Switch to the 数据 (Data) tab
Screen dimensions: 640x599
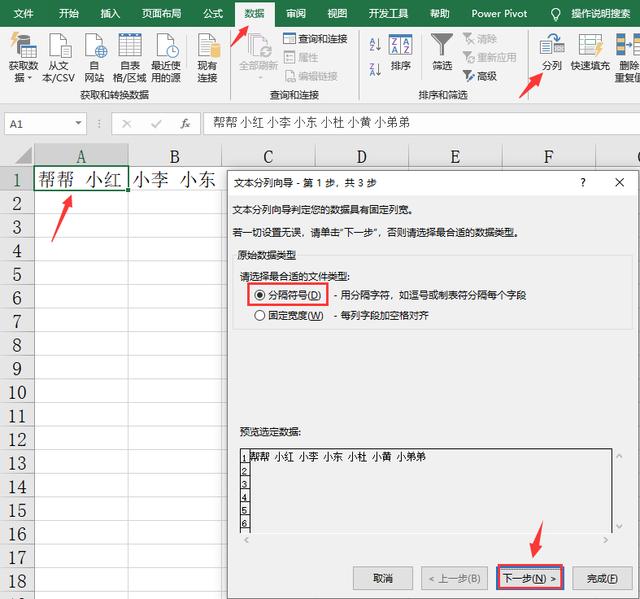coord(254,14)
